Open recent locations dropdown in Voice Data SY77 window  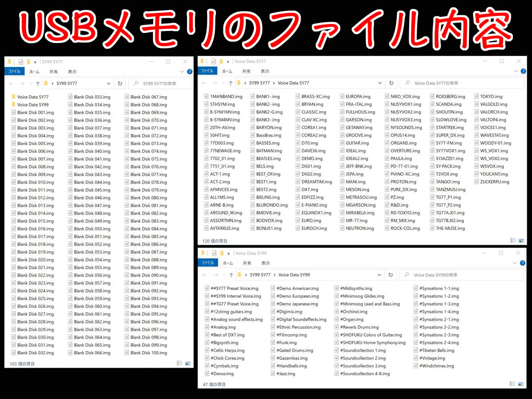point(223,83)
